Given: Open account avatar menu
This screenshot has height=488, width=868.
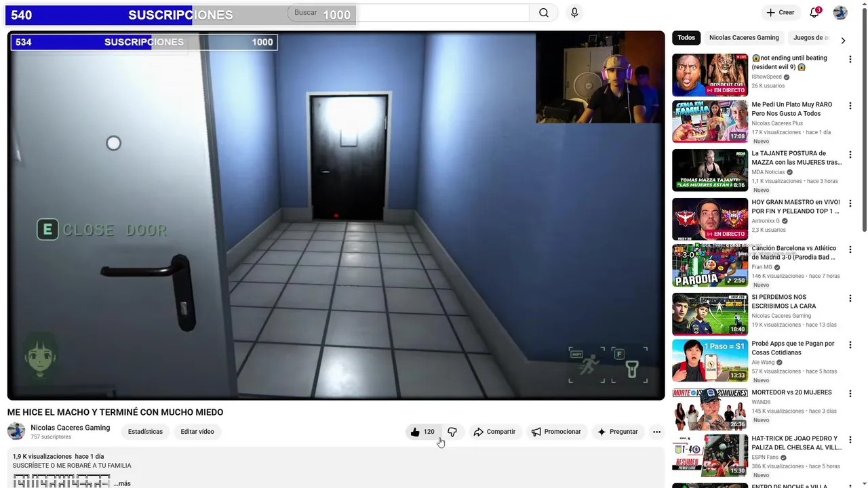Looking at the screenshot, I should [x=840, y=12].
